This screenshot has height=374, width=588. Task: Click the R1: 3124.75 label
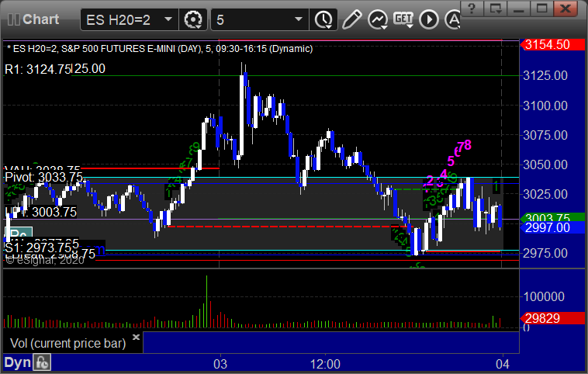[x=38, y=69]
